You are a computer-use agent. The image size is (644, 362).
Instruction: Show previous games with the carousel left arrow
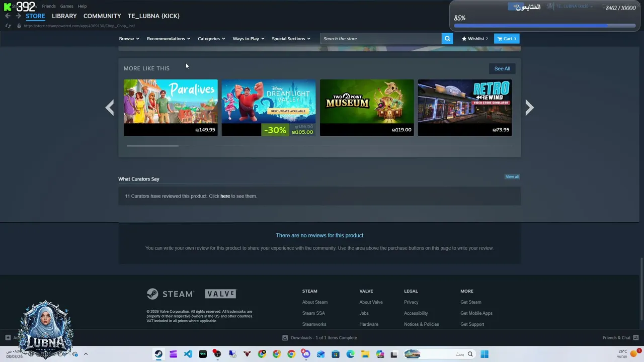(110, 108)
